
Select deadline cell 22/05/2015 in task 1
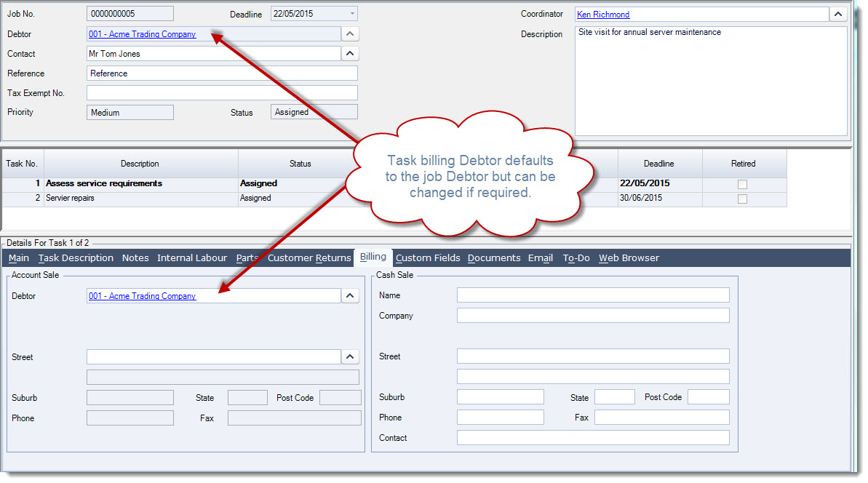click(x=660, y=183)
